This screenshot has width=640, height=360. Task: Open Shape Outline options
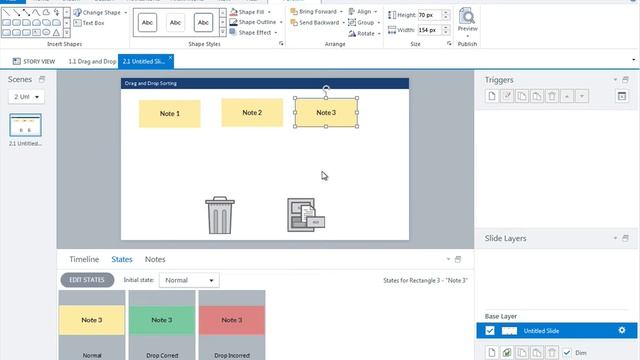tap(256, 22)
